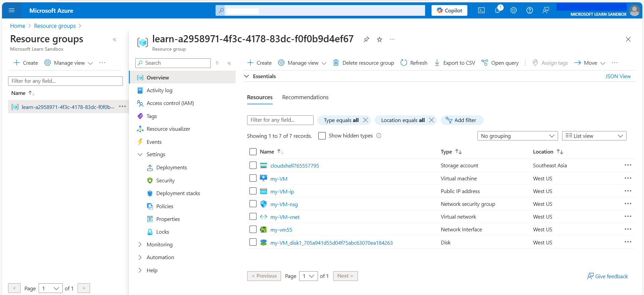Expand the Monitoring menu group

140,245
